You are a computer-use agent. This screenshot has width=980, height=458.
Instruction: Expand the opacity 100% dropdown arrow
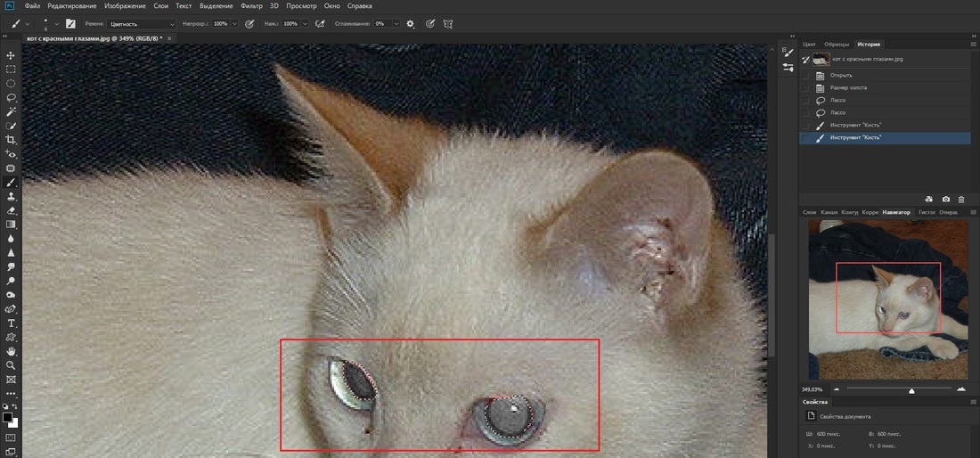pos(234,23)
